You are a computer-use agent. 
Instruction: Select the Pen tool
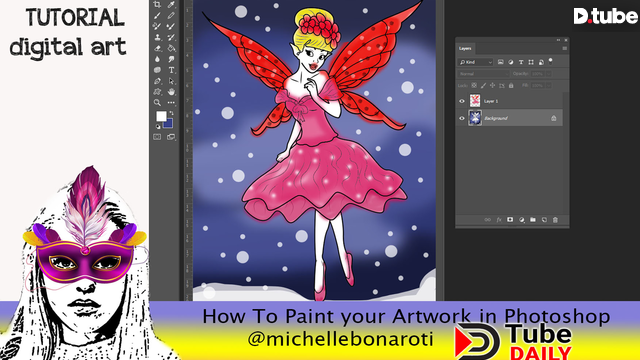(x=157, y=81)
